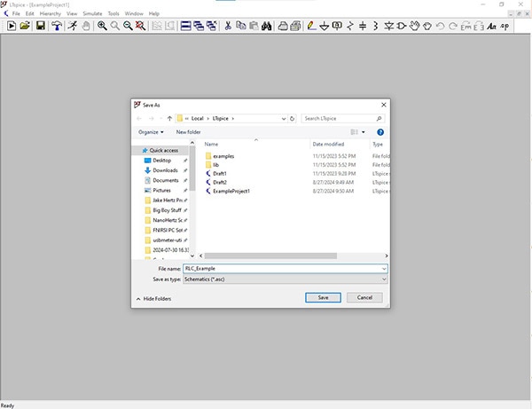Click the scissors cut icon

tap(228, 26)
